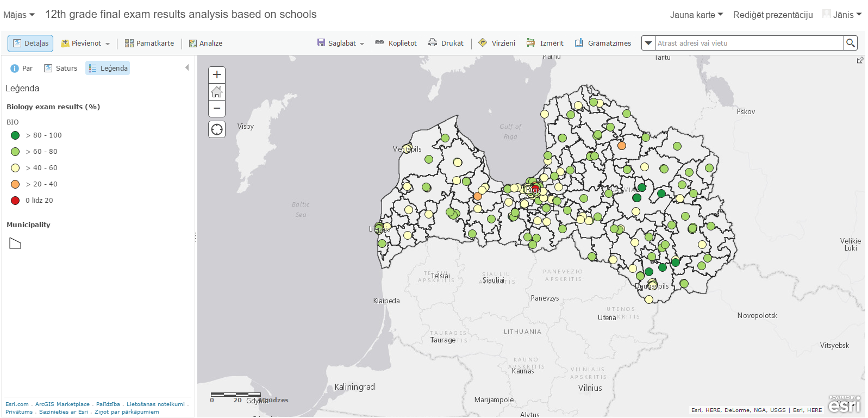
Task: Open the Saglabāt save dropdown
Action: coord(341,43)
